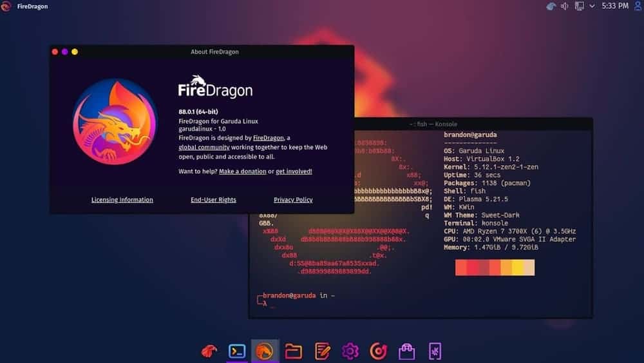The image size is (644, 363).
Task: Follow the get involved! link
Action: (x=294, y=172)
